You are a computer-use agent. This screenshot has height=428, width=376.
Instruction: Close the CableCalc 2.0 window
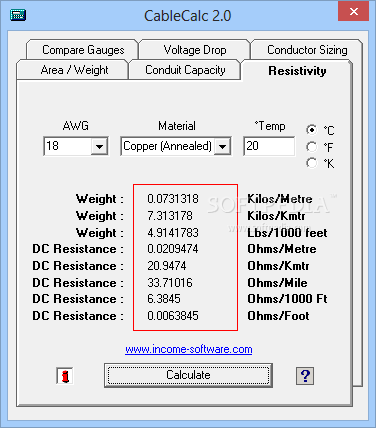tap(353, 11)
